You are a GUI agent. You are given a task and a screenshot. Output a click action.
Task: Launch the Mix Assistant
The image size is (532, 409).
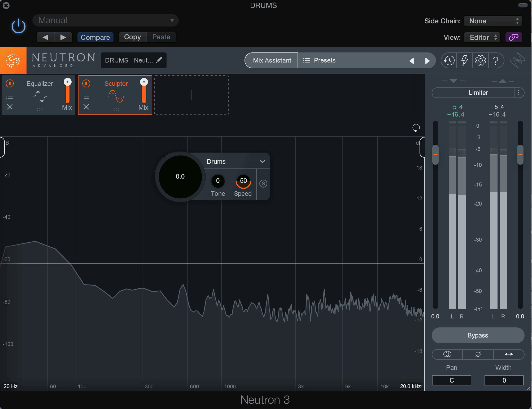(x=272, y=60)
